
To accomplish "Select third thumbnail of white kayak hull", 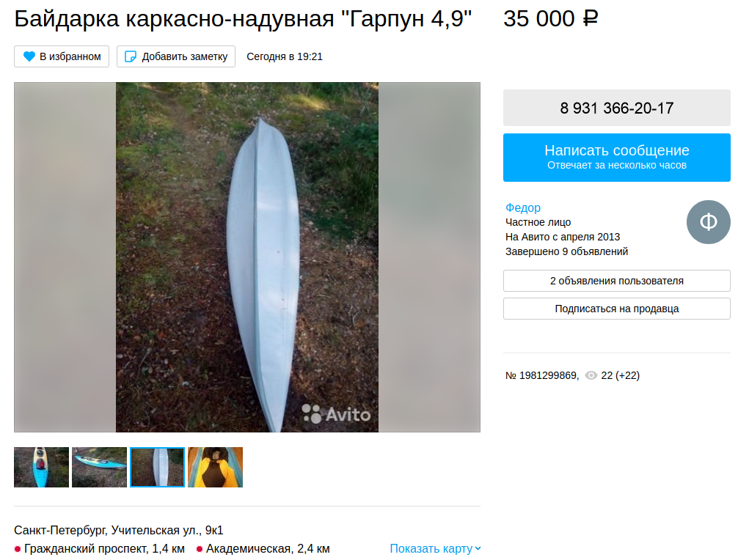I will coord(157,467).
